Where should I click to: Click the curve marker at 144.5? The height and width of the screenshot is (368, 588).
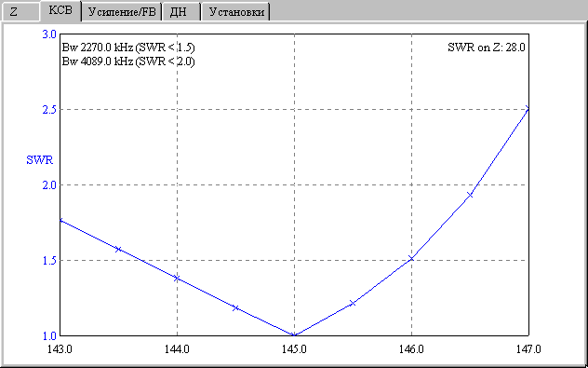point(235,308)
